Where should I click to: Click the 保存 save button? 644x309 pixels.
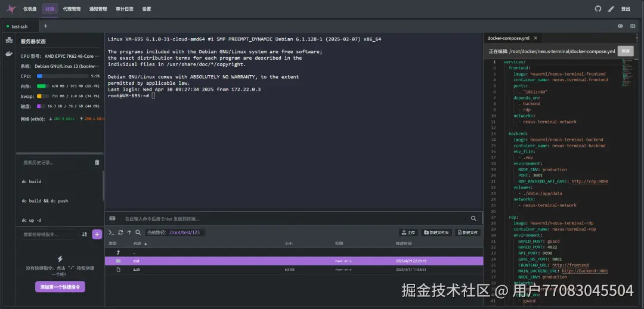point(626,51)
